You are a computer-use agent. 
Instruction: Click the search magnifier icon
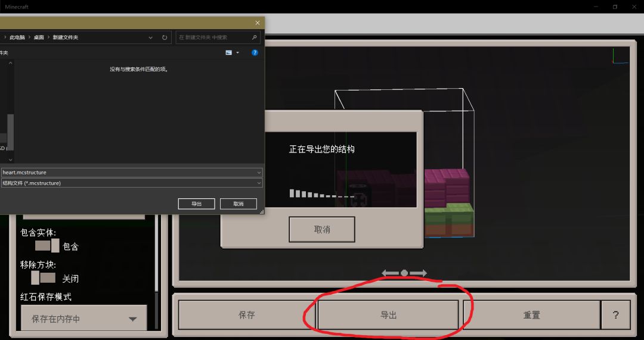(x=254, y=38)
